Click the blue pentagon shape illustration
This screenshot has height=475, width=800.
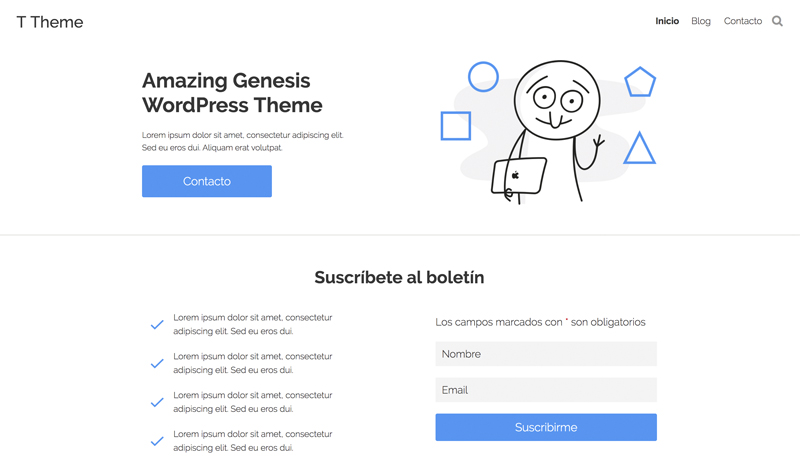[x=640, y=82]
